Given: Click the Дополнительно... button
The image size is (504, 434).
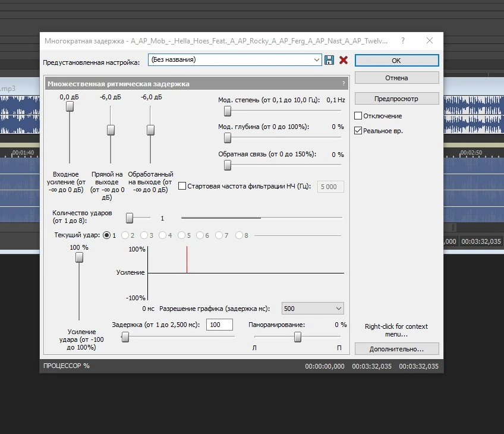Looking at the screenshot, I should click(x=396, y=349).
